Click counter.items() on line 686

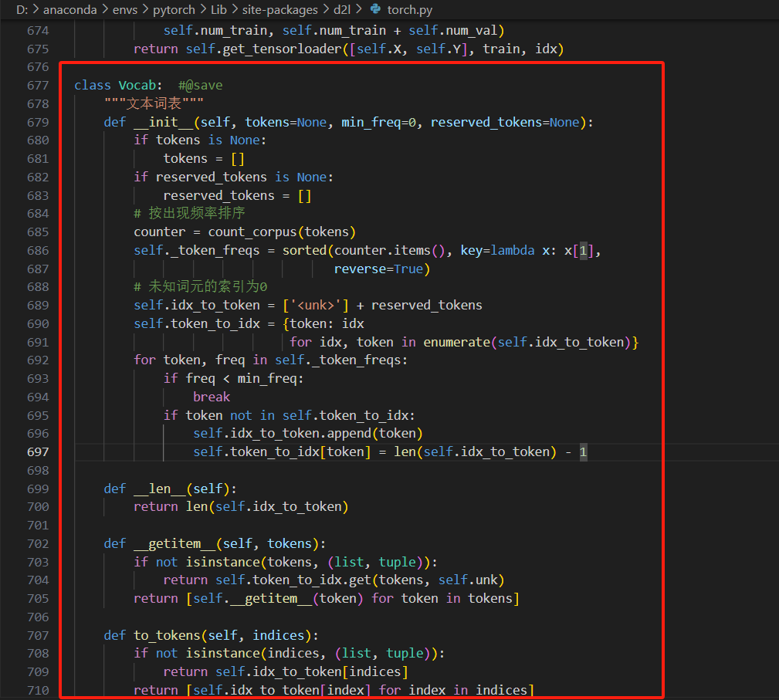pos(389,250)
